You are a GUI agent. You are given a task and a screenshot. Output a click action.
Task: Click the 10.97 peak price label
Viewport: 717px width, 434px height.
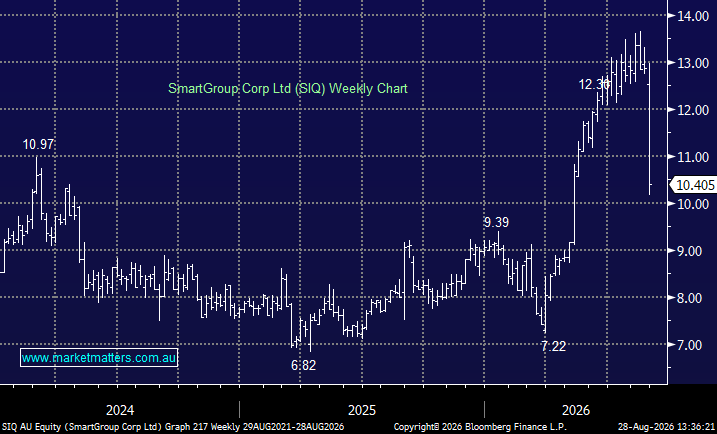coord(38,145)
